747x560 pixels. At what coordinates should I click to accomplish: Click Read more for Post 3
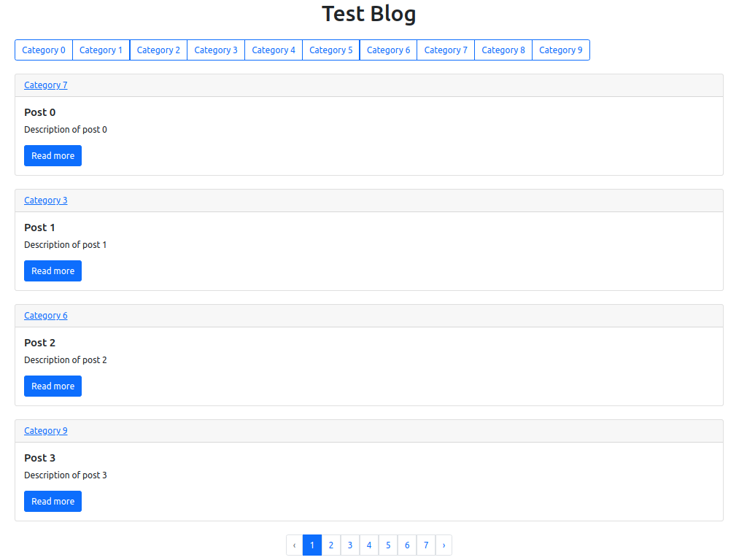(x=53, y=501)
